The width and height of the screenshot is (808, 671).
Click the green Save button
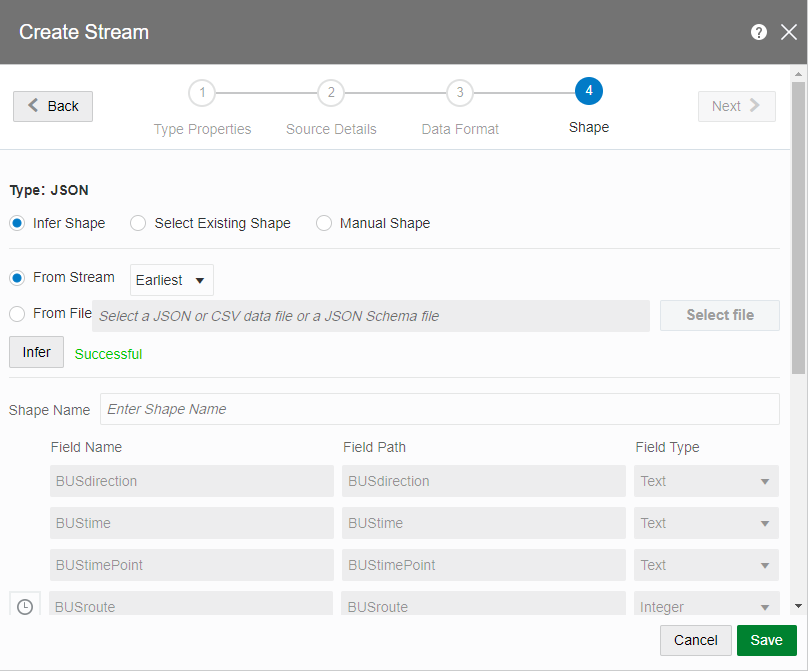[766, 640]
